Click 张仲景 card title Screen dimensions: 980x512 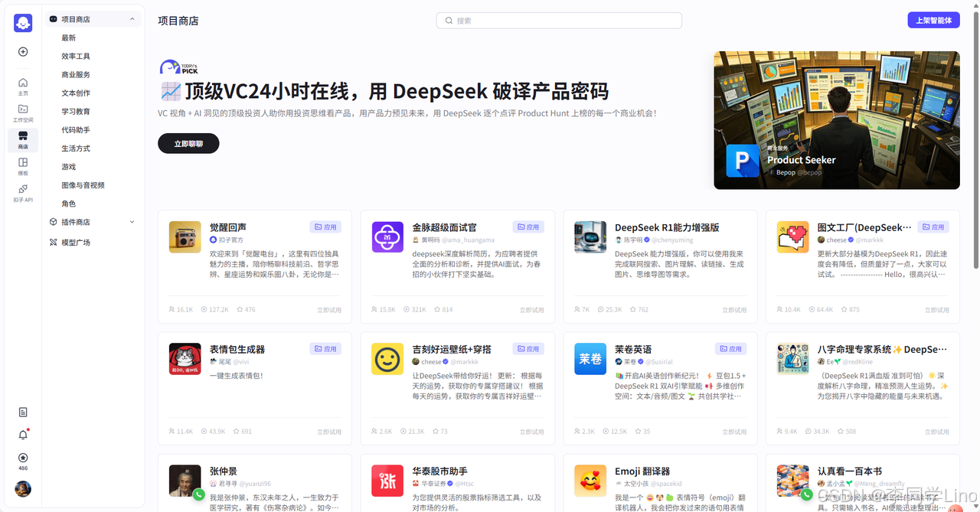pyautogui.click(x=224, y=471)
